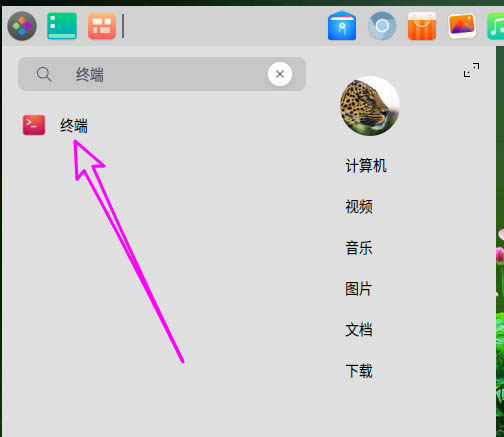Screen dimensions: 504x437
Task: Open the 图片 folder shortcut
Action: [359, 289]
